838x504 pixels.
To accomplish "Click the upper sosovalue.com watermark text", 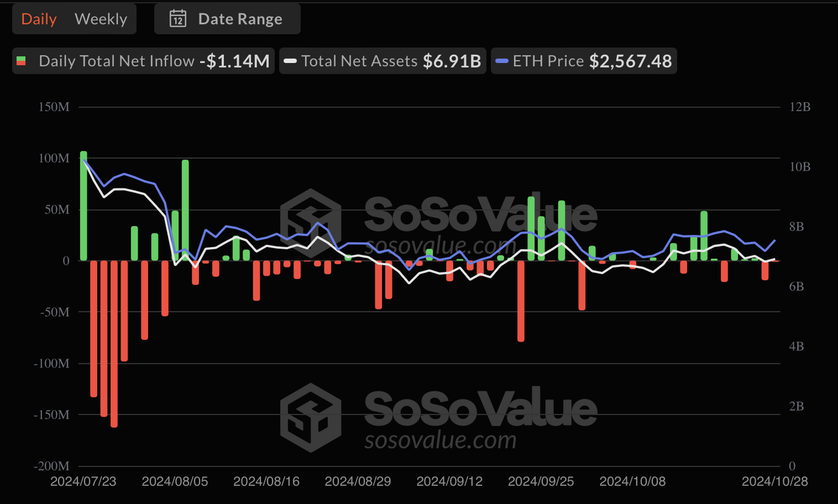I will tap(440, 246).
